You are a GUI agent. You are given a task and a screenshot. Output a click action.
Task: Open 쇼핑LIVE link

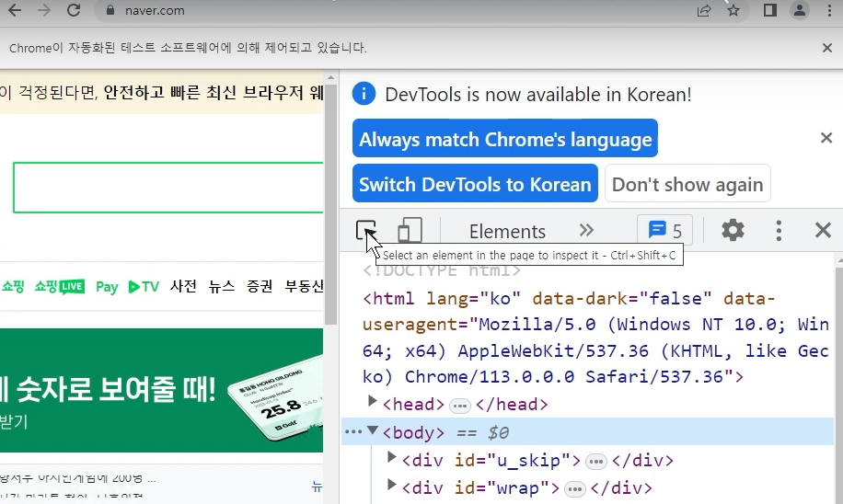[x=59, y=286]
